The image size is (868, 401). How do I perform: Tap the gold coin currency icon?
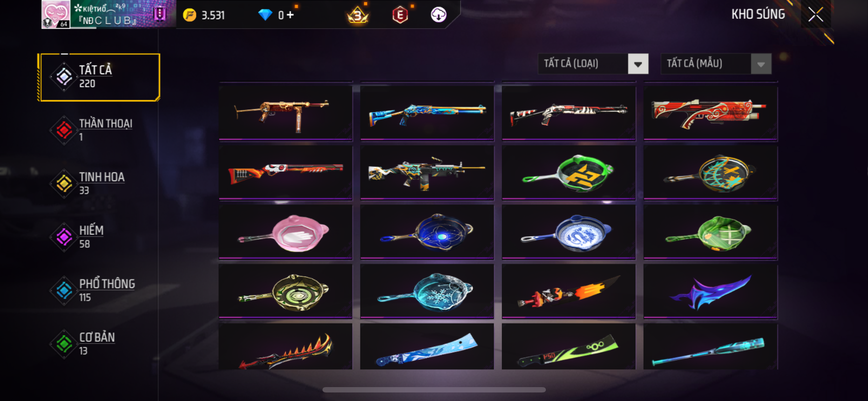[x=190, y=15]
